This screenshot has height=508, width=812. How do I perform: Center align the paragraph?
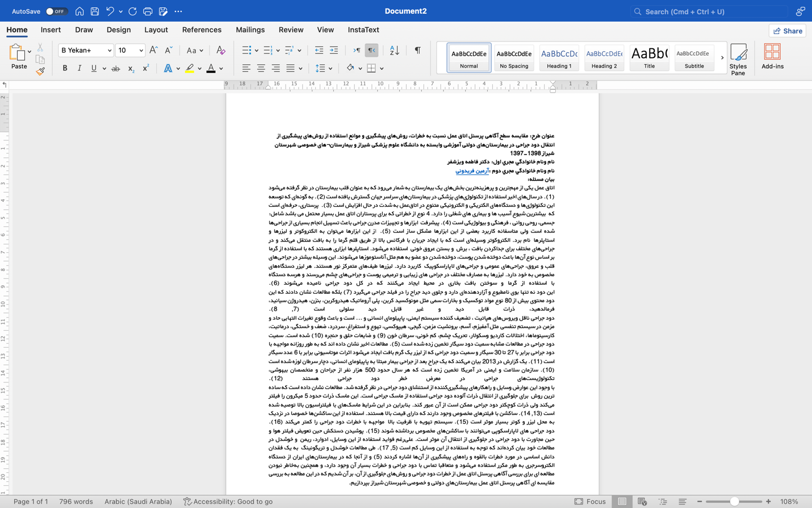coord(261,69)
